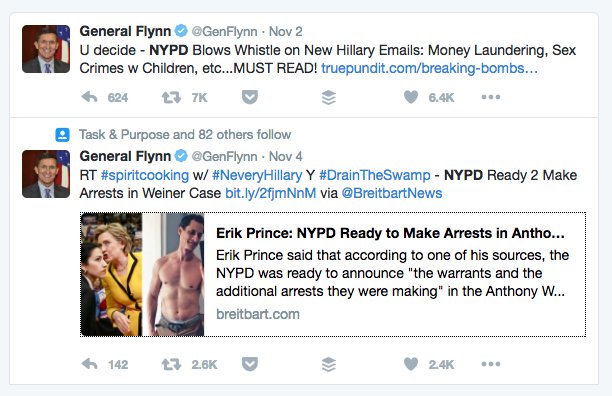Like the Nov 4 tweet
The image size is (612, 396).
pos(411,364)
